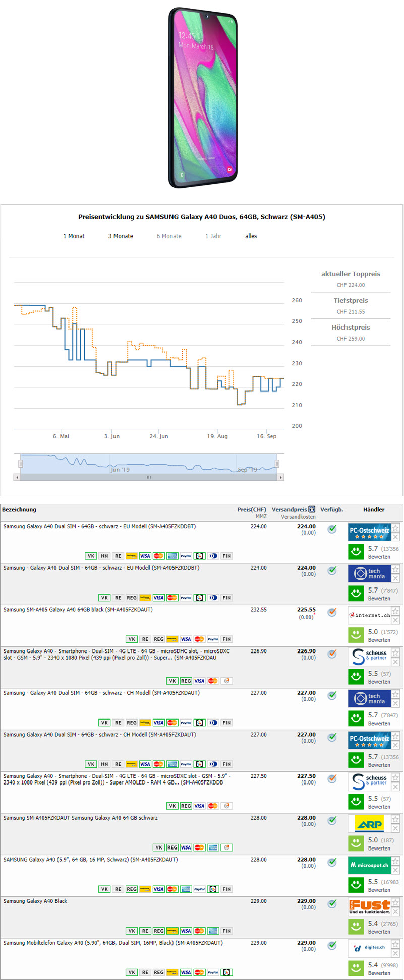Viewport: 404px width, 980px height.
Task: Toggle favorite star for internet.ch offer
Action: (396, 611)
